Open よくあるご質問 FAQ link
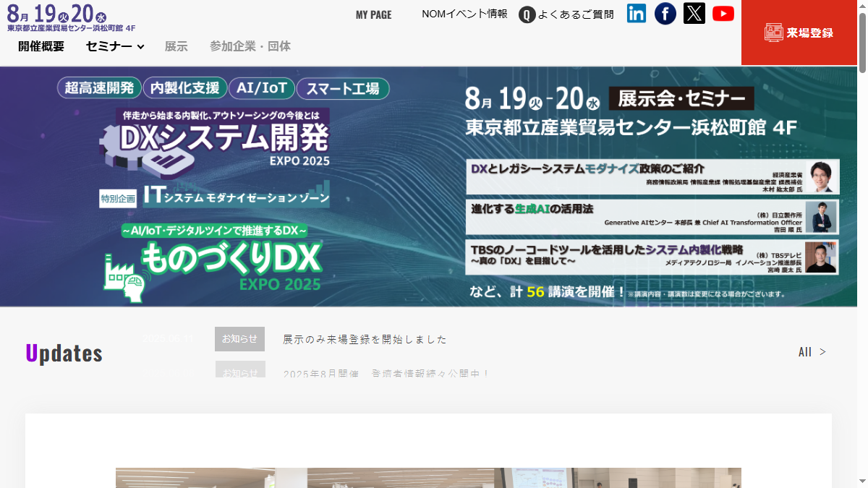 (x=576, y=14)
